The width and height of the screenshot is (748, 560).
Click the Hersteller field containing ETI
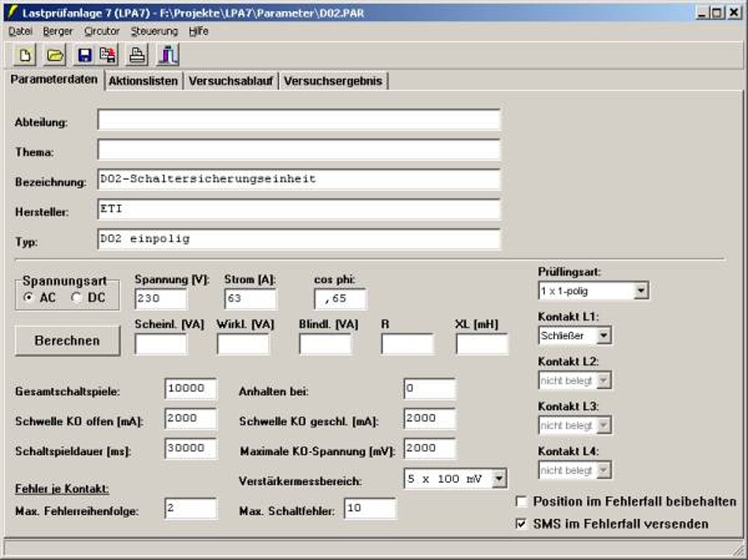click(299, 209)
